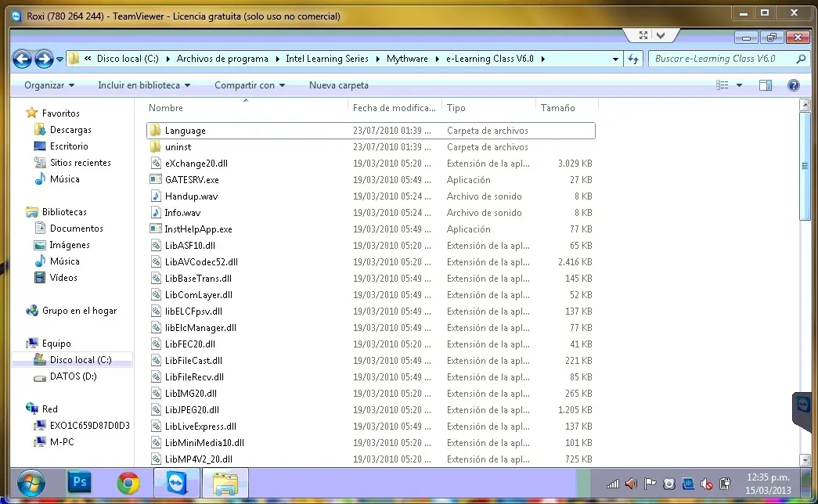The width and height of the screenshot is (818, 504).
Task: Click the volume speaker tray icon
Action: (x=631, y=484)
